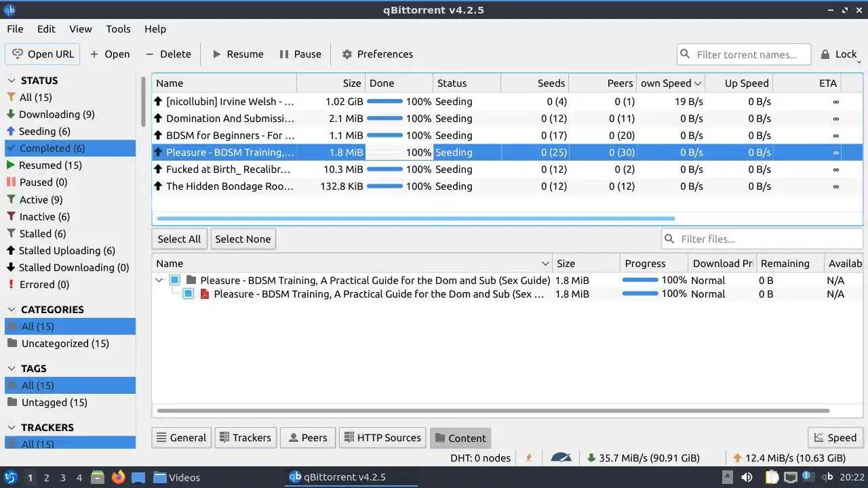
Task: Open the Help menu
Action: (155, 29)
